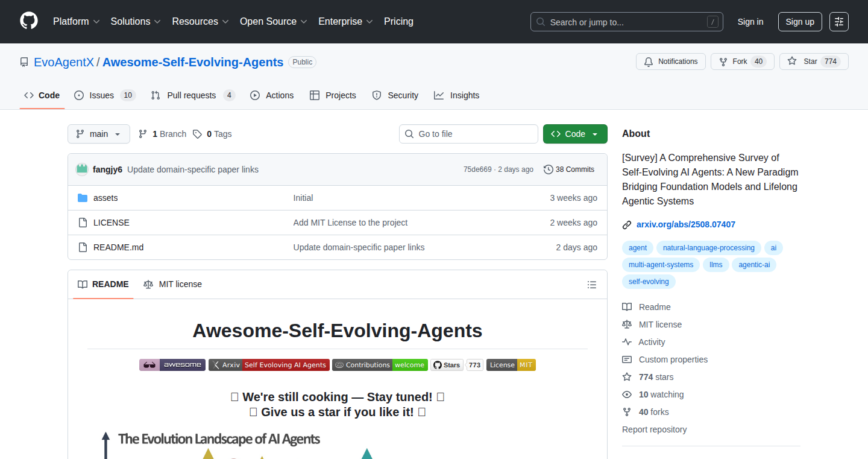
Task: Star the repository
Action: coord(814,62)
